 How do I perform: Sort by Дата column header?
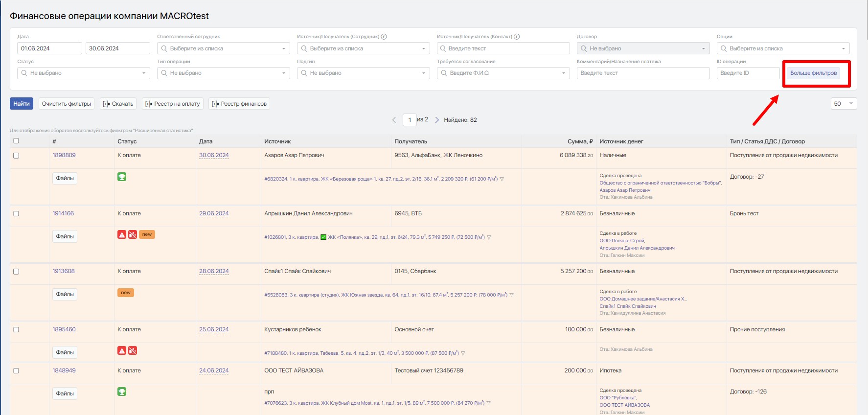[x=206, y=141]
